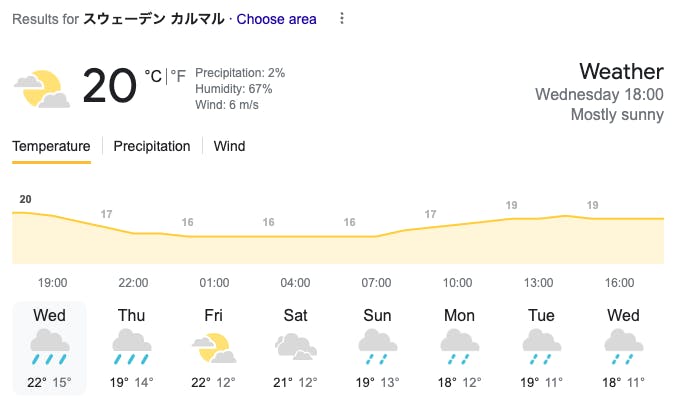Click the current mostly sunny weather icon
Screen dimensions: 676x413
pos(42,88)
